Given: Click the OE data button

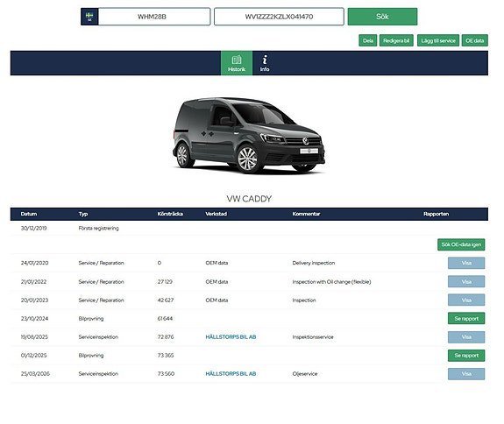Looking at the screenshot, I should tap(475, 41).
